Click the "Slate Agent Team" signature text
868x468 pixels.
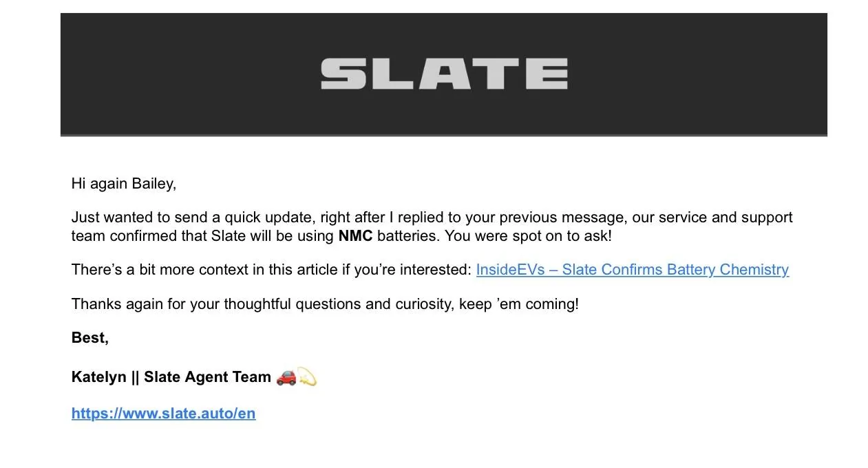click(x=207, y=377)
